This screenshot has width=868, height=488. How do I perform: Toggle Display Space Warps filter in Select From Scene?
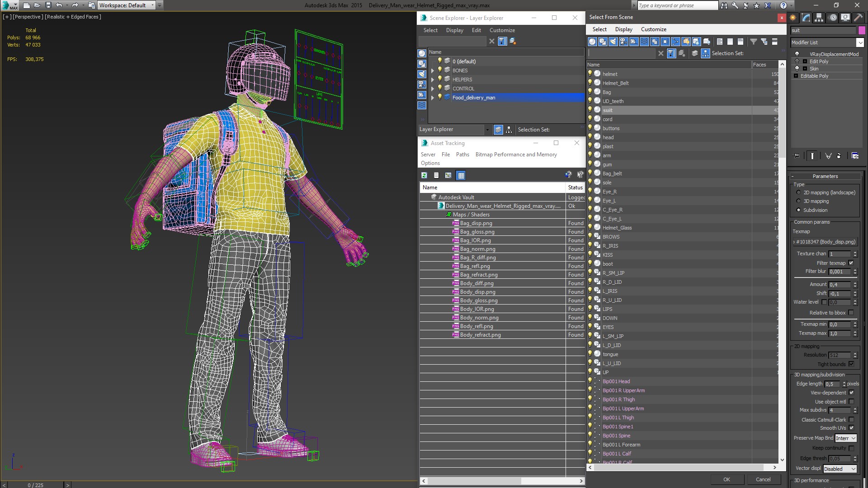[644, 42]
